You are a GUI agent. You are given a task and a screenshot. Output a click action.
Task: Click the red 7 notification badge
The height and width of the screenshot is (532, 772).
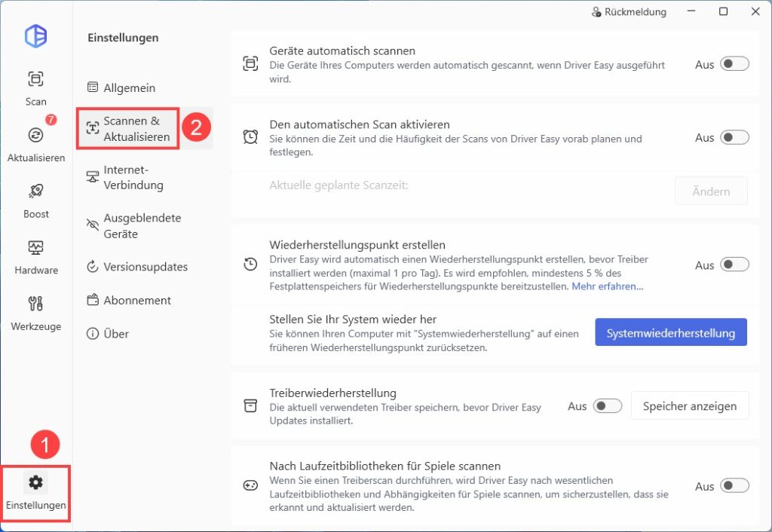[x=51, y=120]
